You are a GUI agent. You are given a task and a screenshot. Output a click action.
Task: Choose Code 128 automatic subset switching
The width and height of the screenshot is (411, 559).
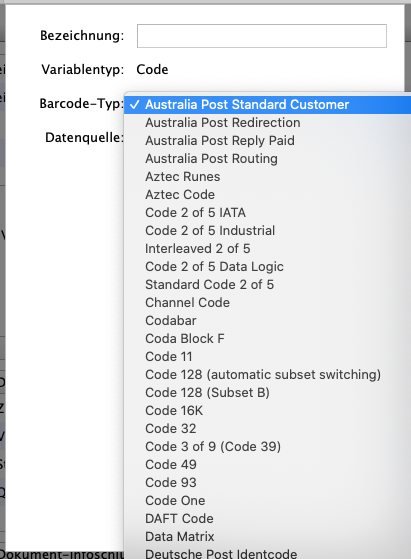pyautogui.click(x=267, y=375)
